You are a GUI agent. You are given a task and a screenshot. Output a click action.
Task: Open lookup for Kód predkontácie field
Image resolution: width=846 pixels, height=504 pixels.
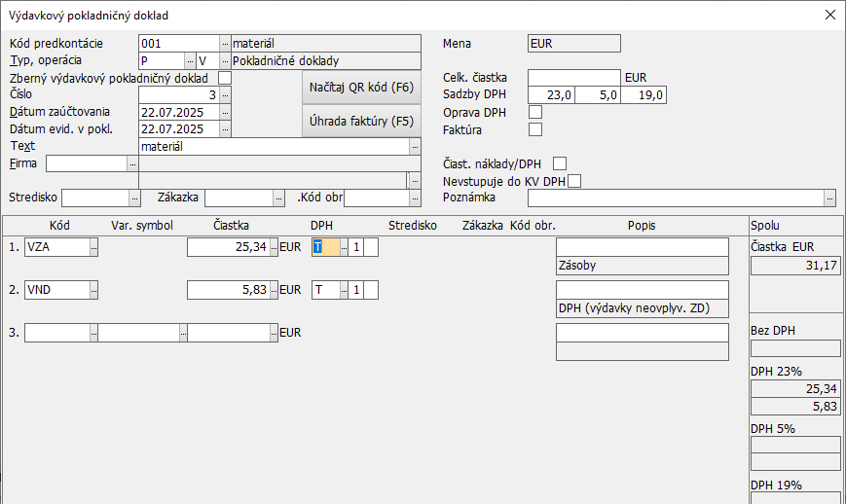coord(225,44)
